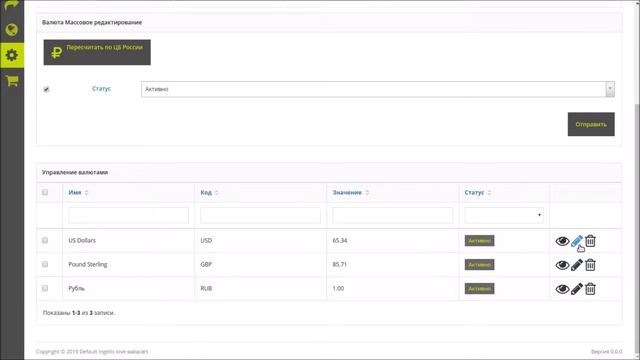Click the GBP code cell
Image resolution: width=640 pixels, height=360 pixels.
pos(206,264)
